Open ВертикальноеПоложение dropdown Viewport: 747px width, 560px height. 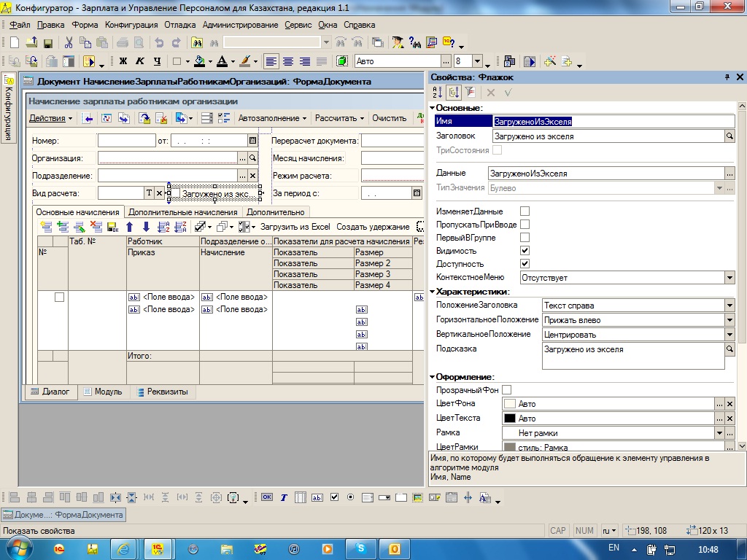point(729,335)
